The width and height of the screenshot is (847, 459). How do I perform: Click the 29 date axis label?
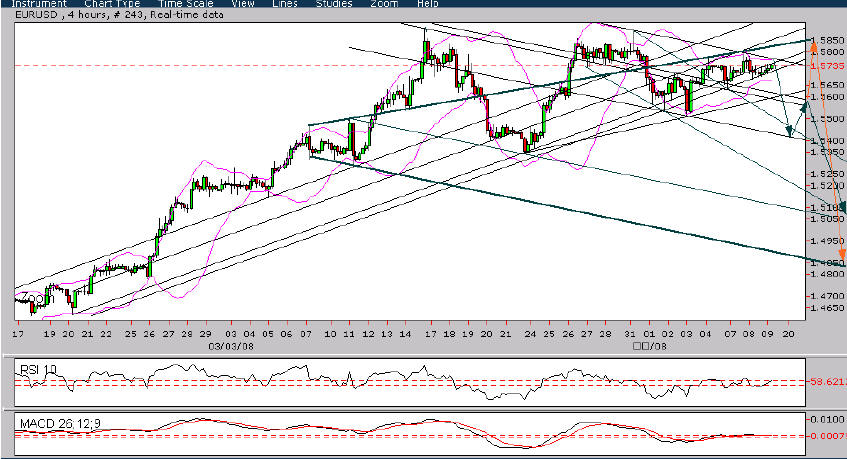pyautogui.click(x=205, y=334)
